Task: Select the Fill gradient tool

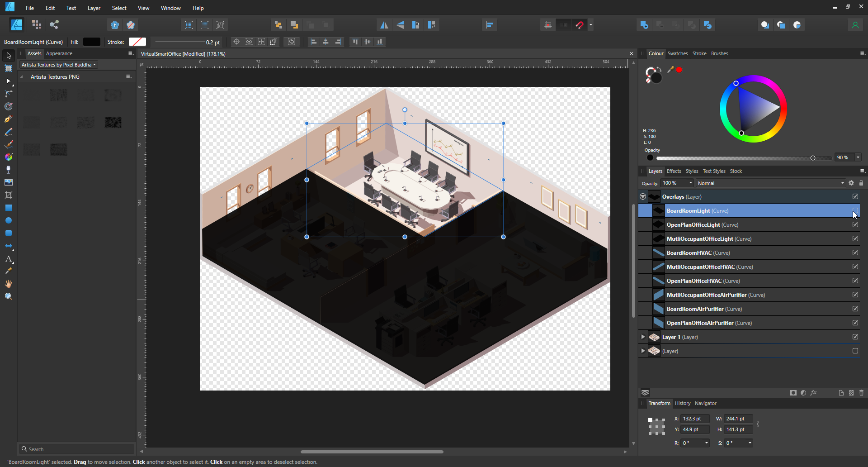Action: click(x=9, y=157)
